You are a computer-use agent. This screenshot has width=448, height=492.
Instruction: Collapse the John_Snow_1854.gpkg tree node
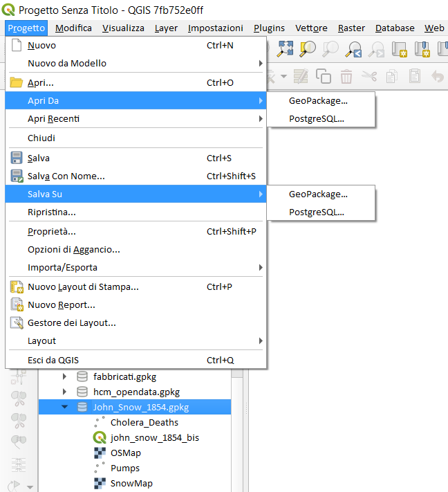65,407
